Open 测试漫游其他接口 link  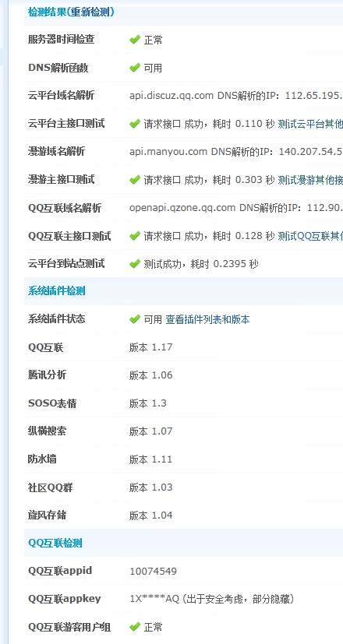point(310,179)
